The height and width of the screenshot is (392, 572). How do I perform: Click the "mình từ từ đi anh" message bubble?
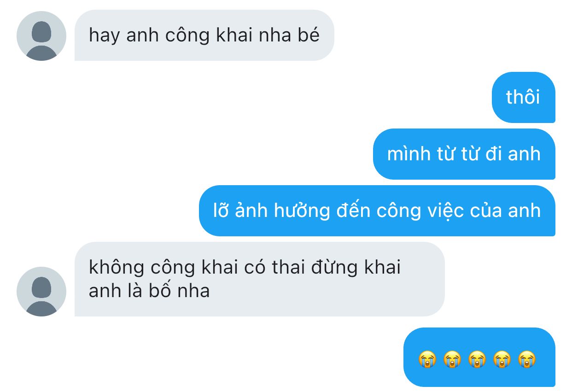tap(464, 154)
